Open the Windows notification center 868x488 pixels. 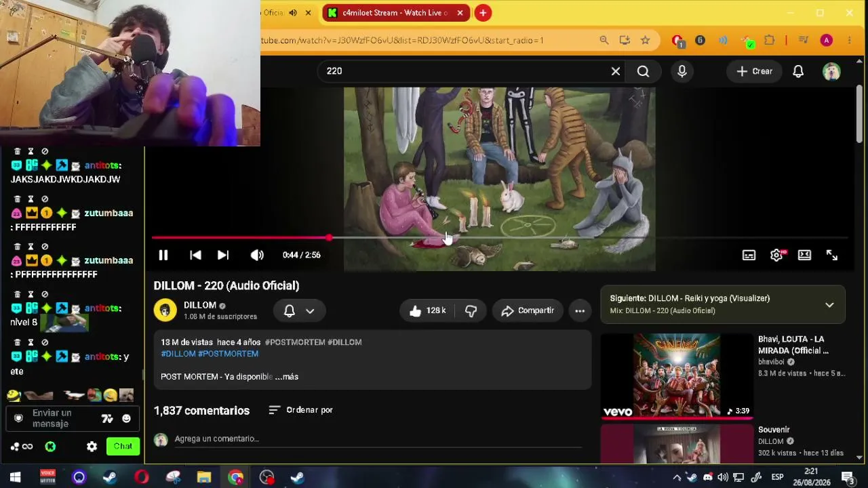pyautogui.click(x=847, y=477)
